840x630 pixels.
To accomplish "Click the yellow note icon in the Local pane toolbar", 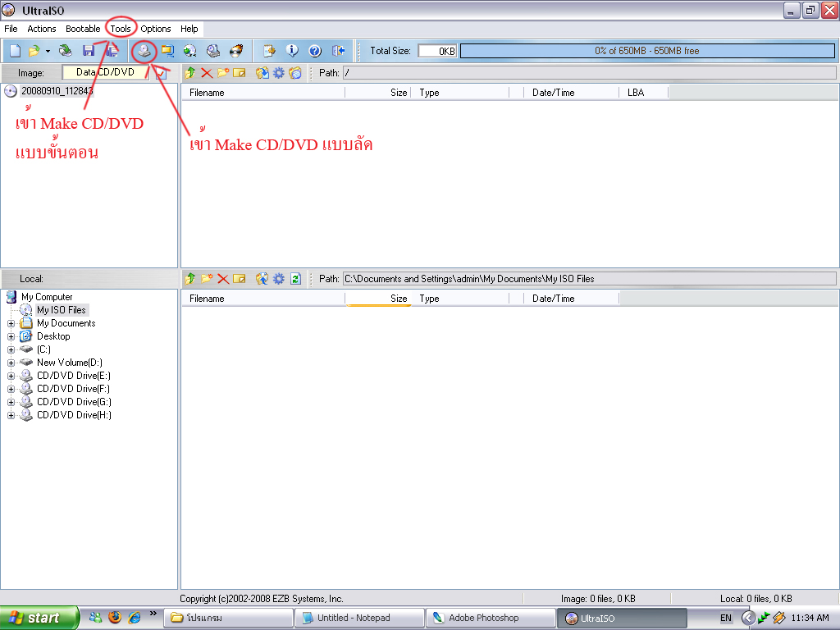I will (x=240, y=279).
